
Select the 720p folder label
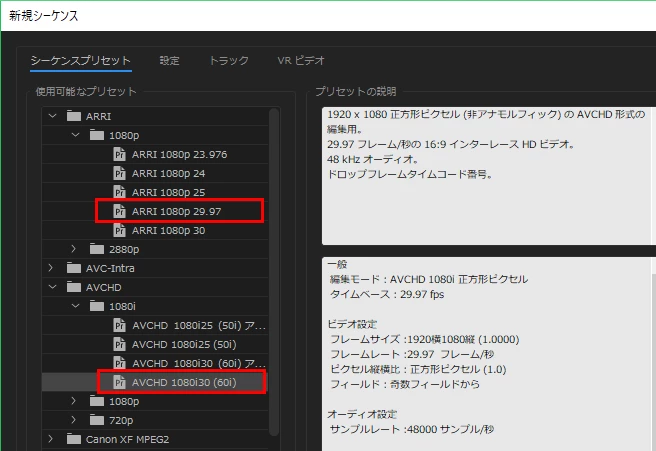(120, 420)
